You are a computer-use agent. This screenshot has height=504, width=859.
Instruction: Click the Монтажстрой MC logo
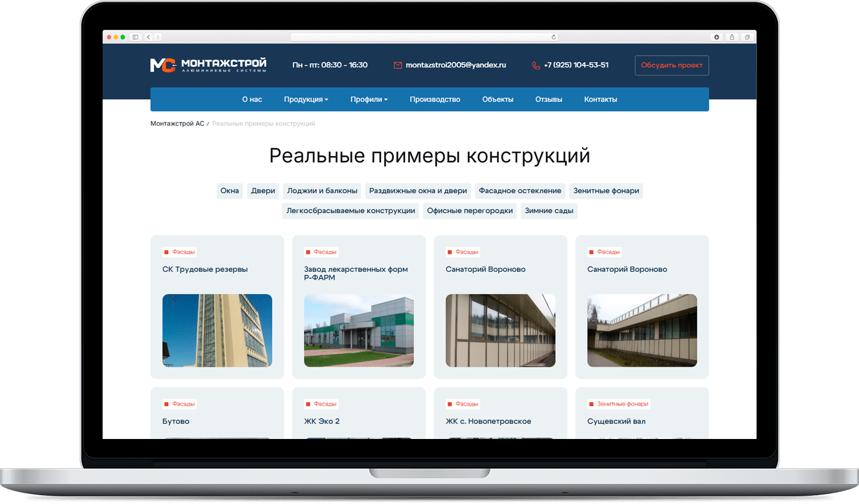[x=208, y=65]
